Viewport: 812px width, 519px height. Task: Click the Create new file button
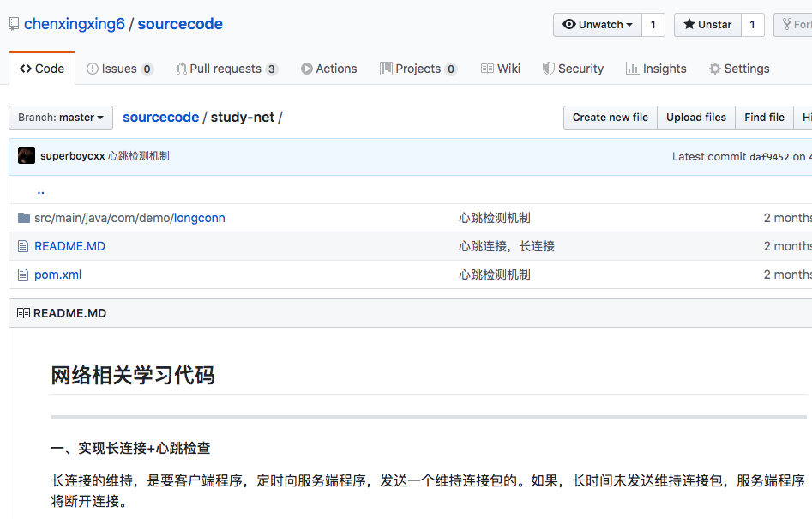[x=610, y=118]
